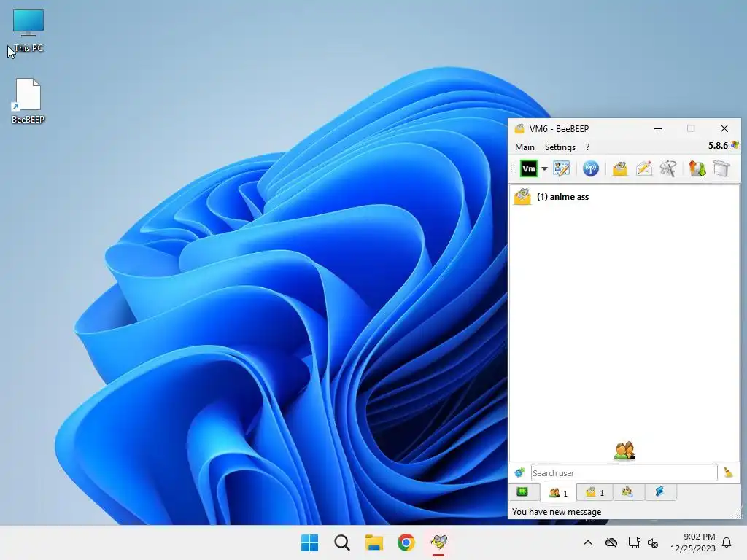
Task: Open the notifications bell icon
Action: point(727,542)
